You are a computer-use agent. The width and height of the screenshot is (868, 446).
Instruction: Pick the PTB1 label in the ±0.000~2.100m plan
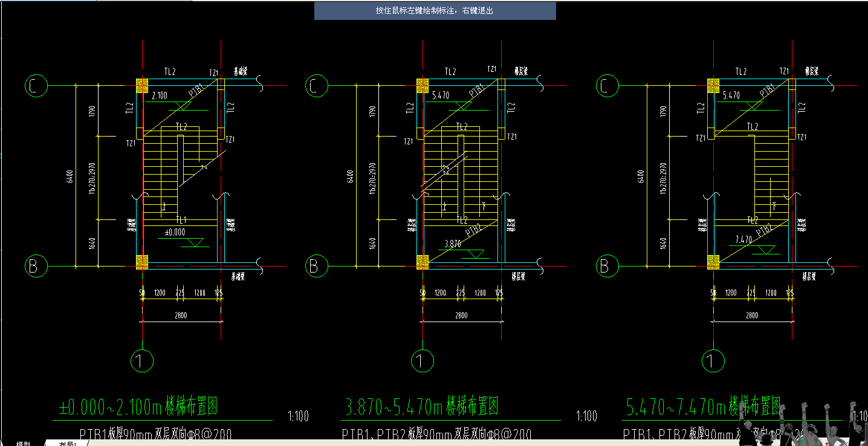[x=197, y=91]
